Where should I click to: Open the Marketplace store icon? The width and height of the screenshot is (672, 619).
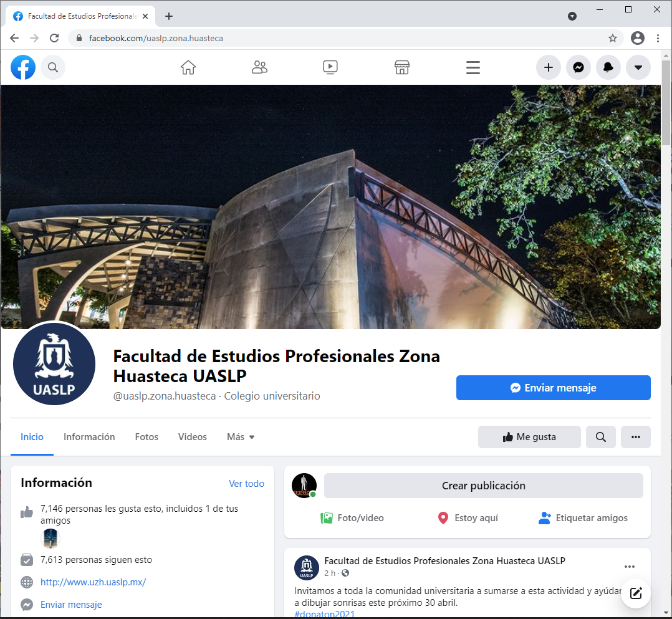point(402,67)
